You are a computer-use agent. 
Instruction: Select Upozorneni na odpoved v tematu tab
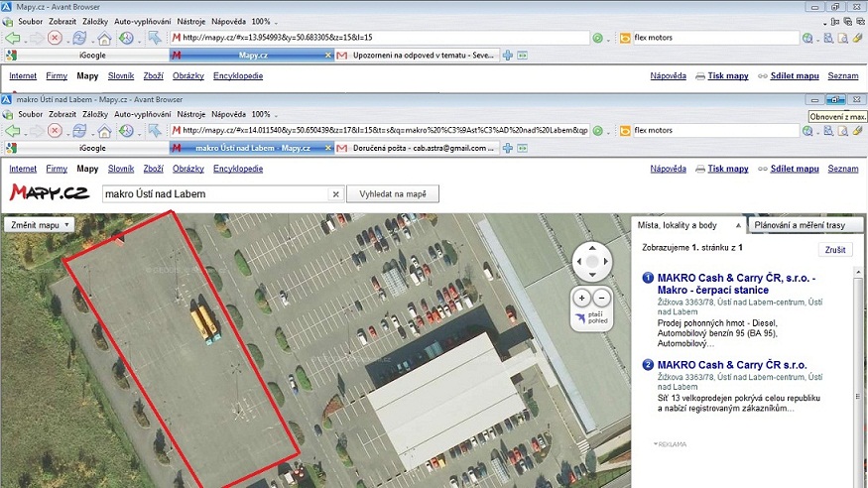(417, 55)
